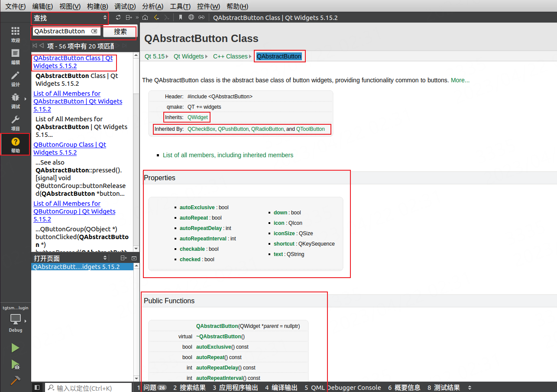
Task: Open the QWidget inherits link
Action: pos(198,117)
